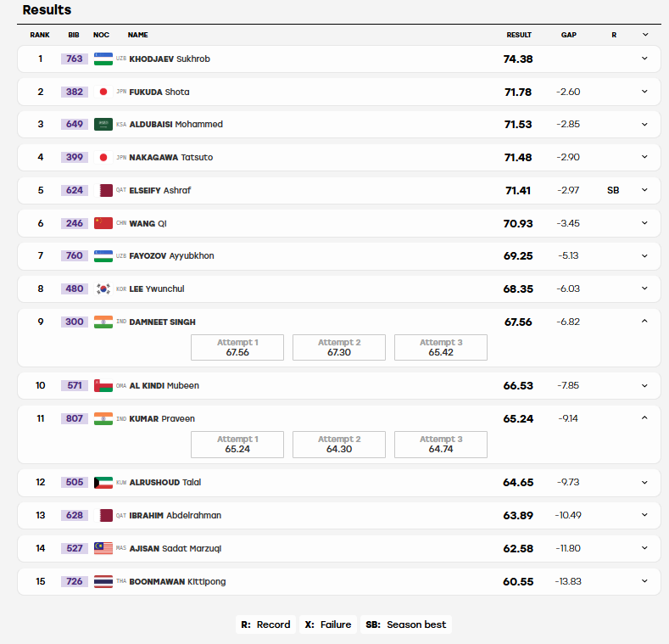Click Uzbekistan flag beside KHODJAEV
The width and height of the screenshot is (669, 644).
[103, 59]
